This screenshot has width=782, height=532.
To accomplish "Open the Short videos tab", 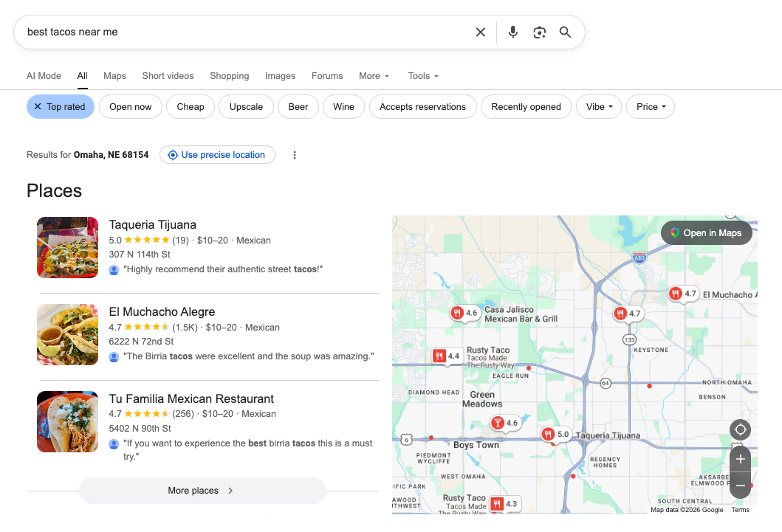I will coord(168,76).
